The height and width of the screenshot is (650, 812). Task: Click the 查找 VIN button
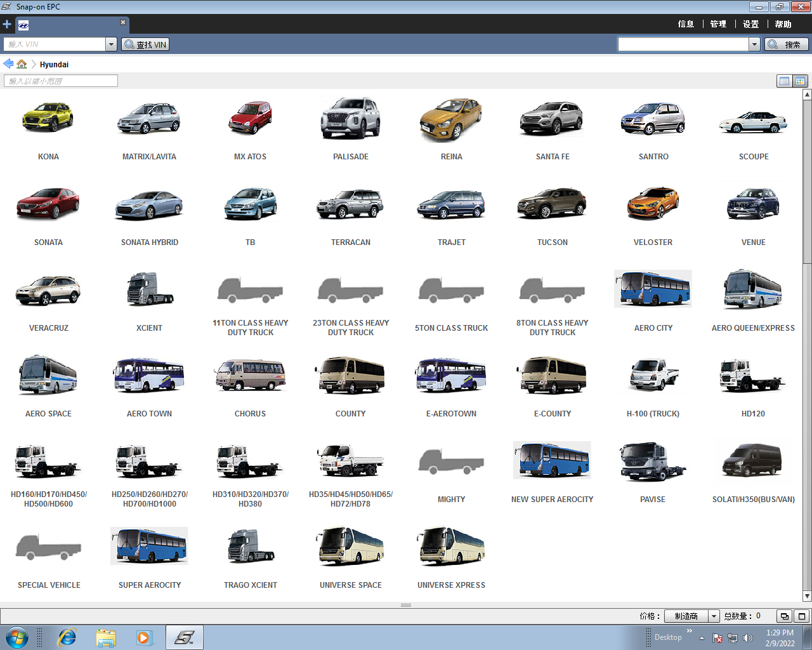[x=145, y=44]
